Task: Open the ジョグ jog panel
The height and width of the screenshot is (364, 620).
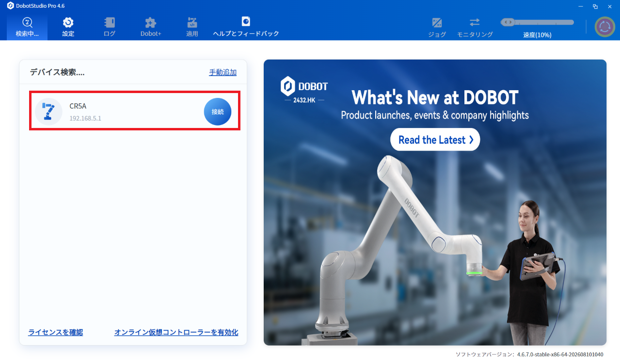Action: coord(437,28)
